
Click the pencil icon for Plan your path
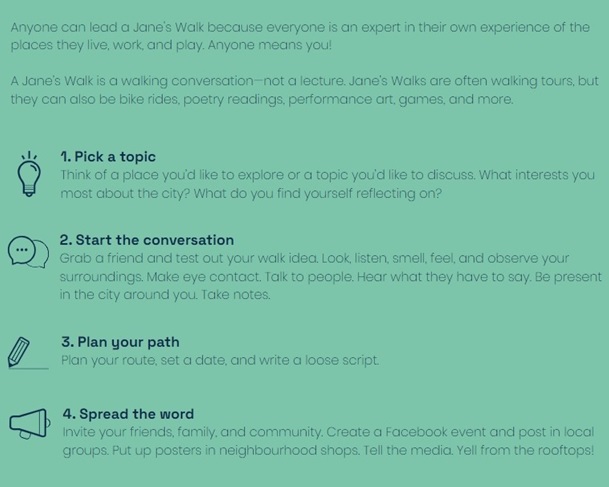tap(28, 353)
